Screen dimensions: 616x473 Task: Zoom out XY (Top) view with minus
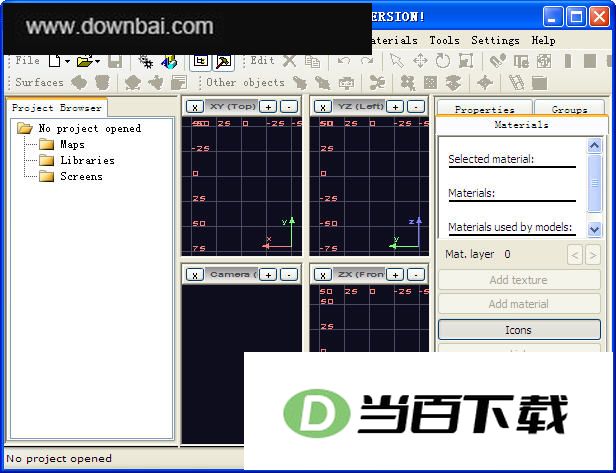click(x=289, y=106)
